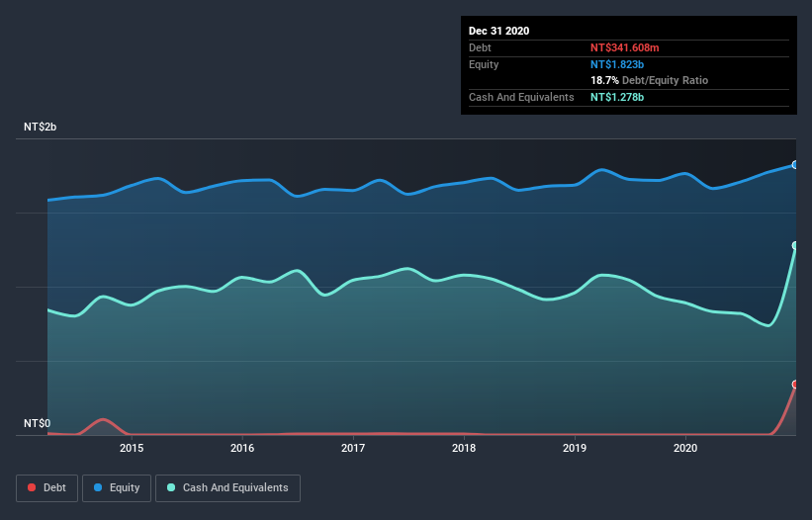Click the red Debt endpoint marker

(x=795, y=385)
